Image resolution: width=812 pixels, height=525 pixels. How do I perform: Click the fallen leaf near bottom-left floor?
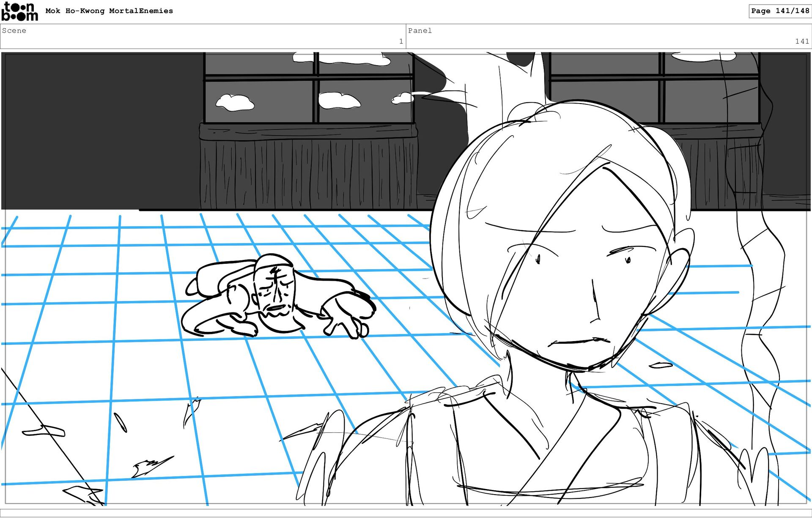tap(44, 432)
